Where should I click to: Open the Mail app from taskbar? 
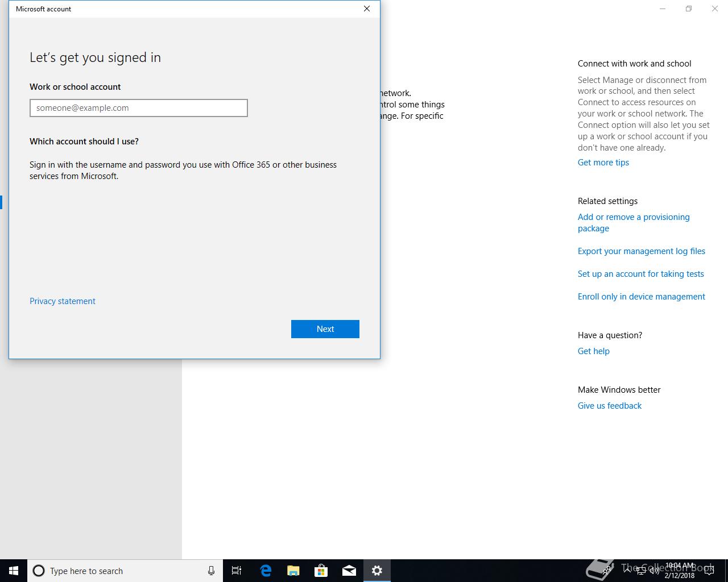pyautogui.click(x=349, y=571)
